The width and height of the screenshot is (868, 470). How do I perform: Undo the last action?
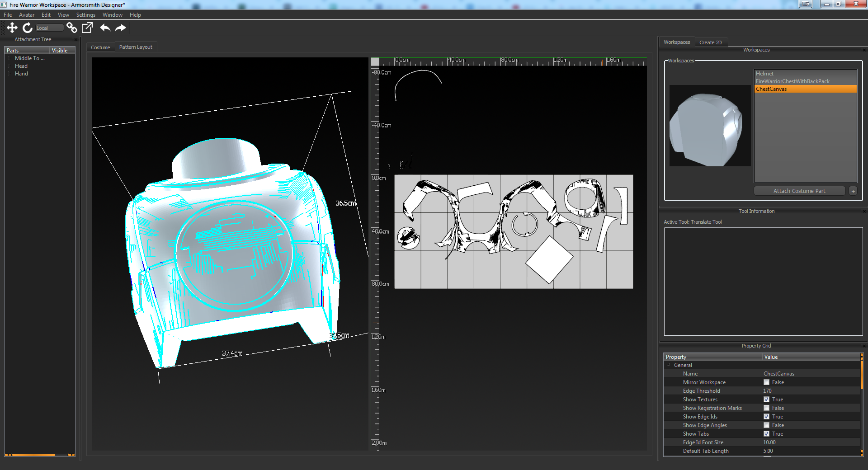pyautogui.click(x=105, y=28)
